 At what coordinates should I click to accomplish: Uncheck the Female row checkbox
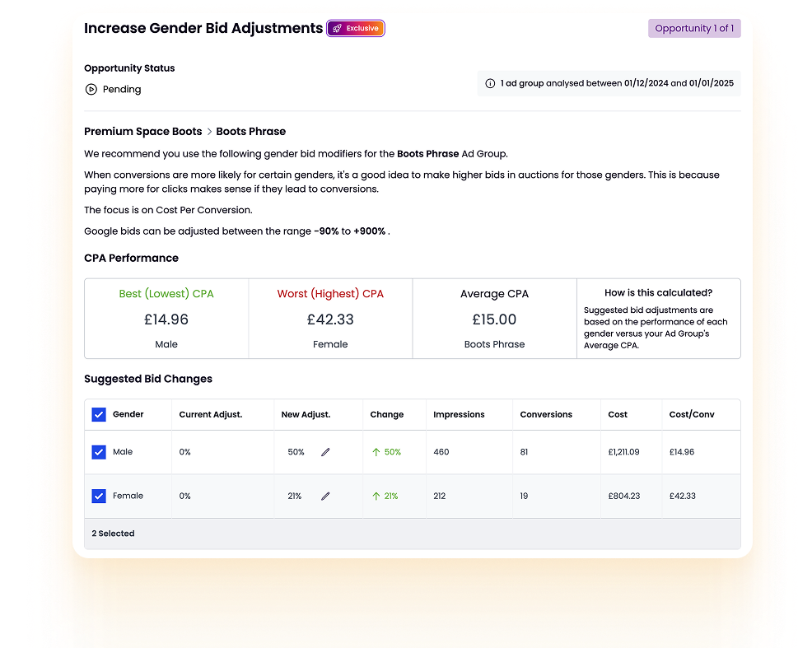(x=99, y=496)
